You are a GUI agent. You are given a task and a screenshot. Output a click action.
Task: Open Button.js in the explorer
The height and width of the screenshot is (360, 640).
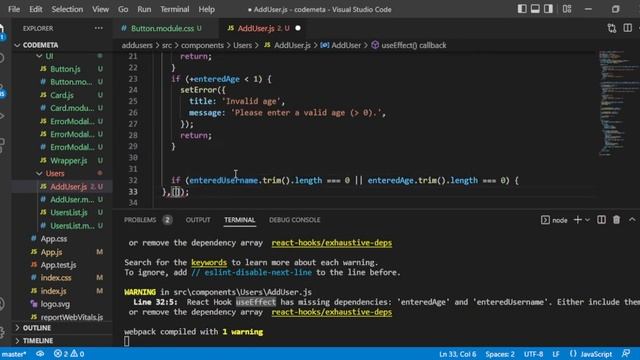65,69
